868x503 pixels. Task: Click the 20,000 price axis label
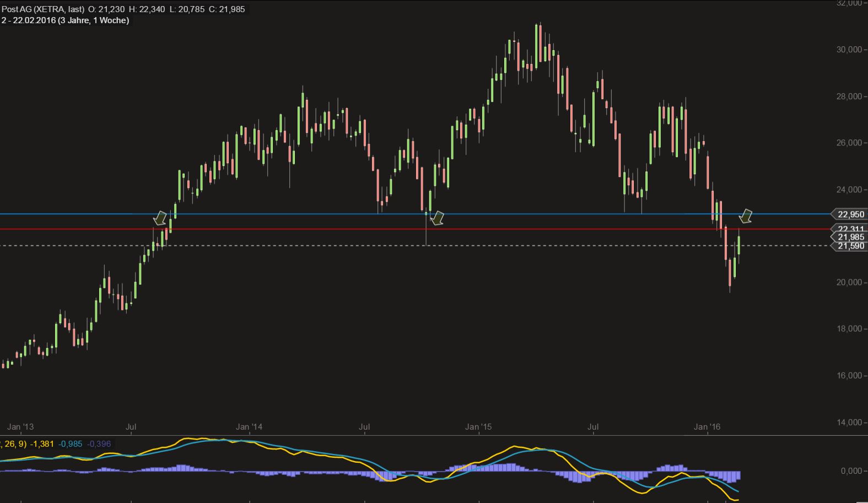coord(849,282)
